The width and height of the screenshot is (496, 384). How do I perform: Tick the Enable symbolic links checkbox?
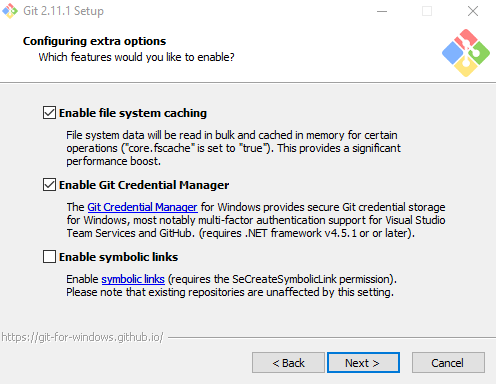pos(49,257)
